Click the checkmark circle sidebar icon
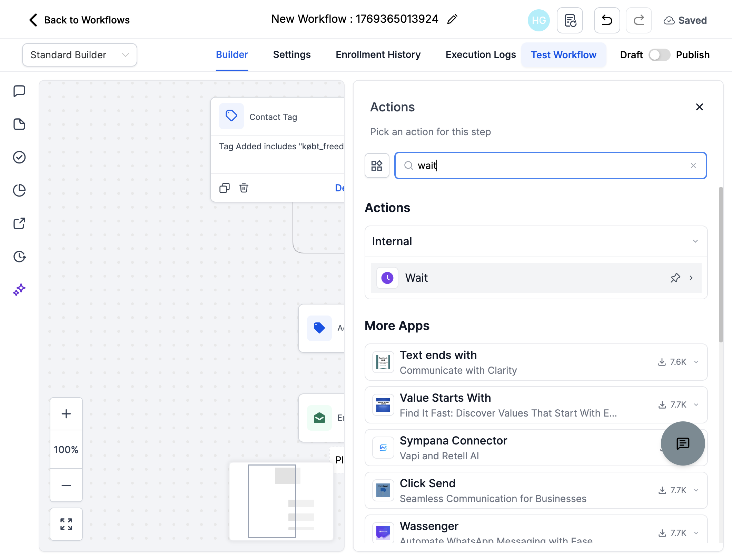Viewport: 732px width, 560px height. [x=19, y=157]
